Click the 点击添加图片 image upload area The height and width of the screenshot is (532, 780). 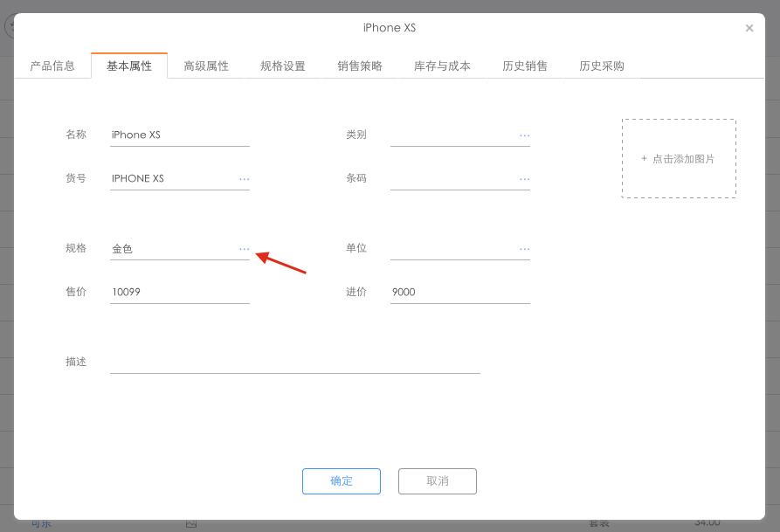click(x=679, y=158)
